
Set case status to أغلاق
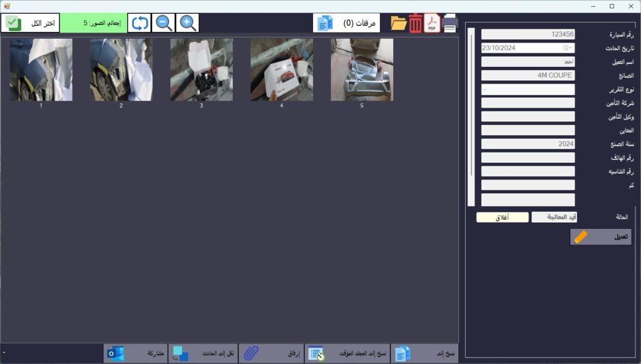click(x=503, y=217)
